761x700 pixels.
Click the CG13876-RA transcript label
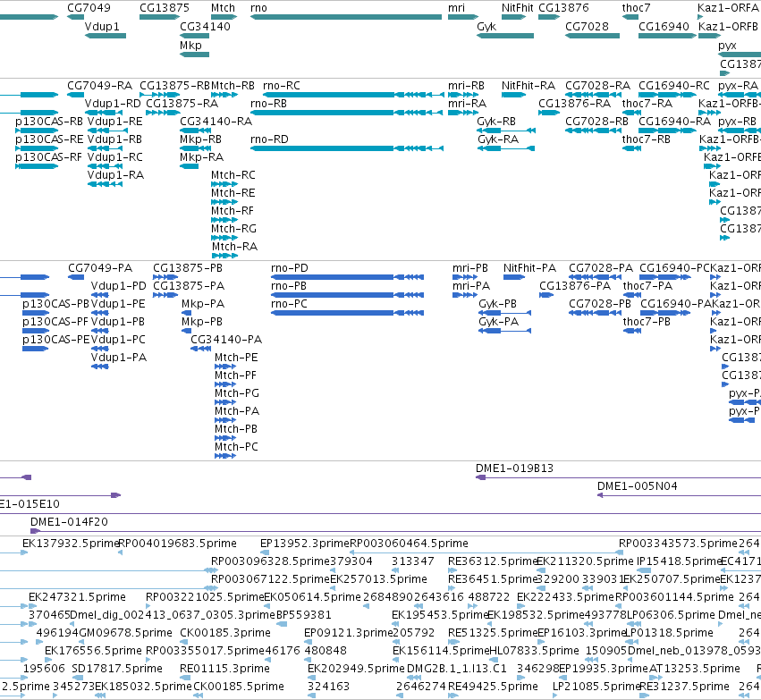575,104
